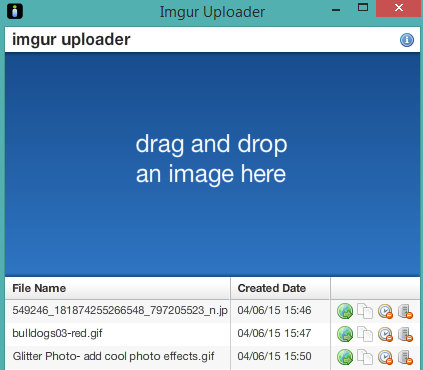Minimize the Imgur Uploader window
The height and width of the screenshot is (370, 423).
point(336,10)
